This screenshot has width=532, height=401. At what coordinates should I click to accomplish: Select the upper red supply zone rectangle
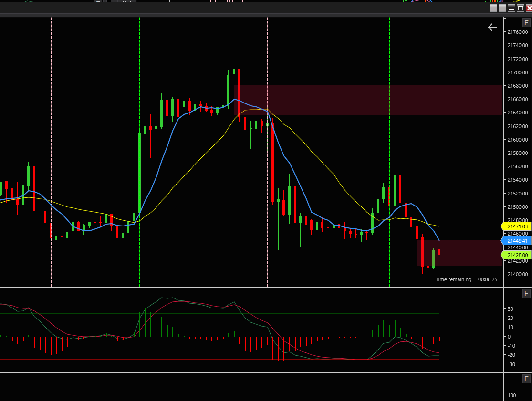tap(368, 100)
